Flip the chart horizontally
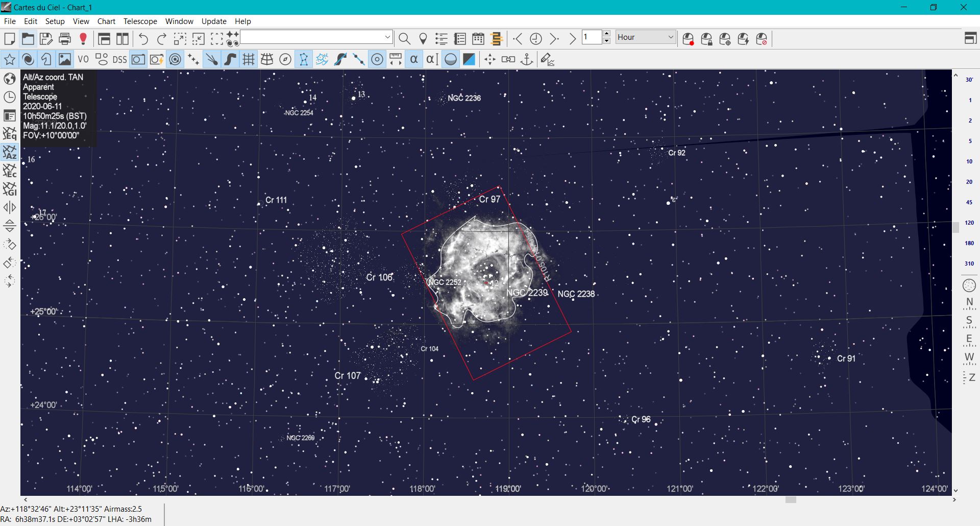 [10, 207]
